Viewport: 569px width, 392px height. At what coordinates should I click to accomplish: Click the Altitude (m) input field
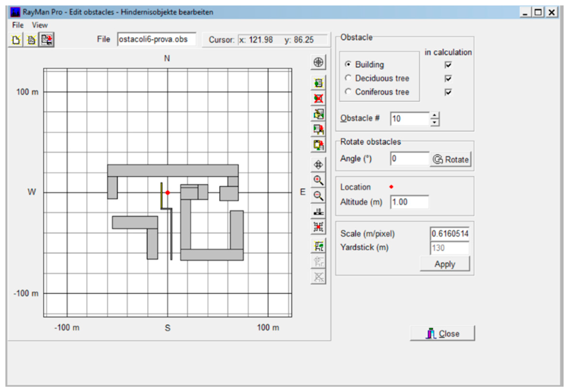pyautogui.click(x=409, y=202)
